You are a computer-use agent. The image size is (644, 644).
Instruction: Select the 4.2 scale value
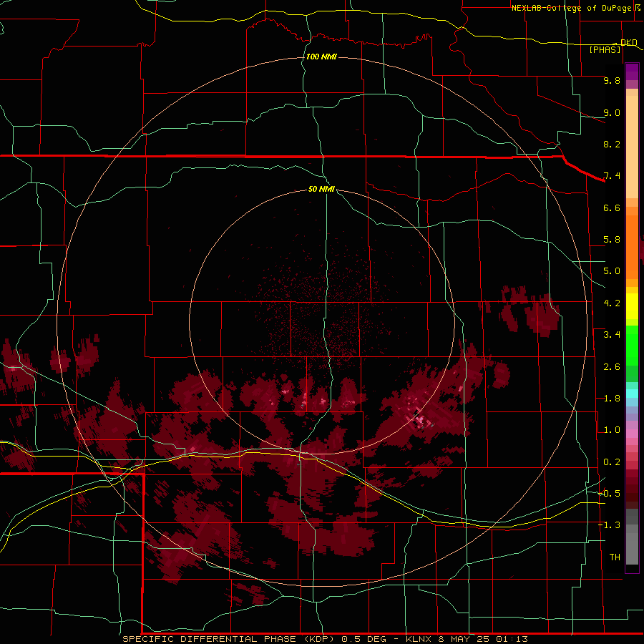[612, 303]
